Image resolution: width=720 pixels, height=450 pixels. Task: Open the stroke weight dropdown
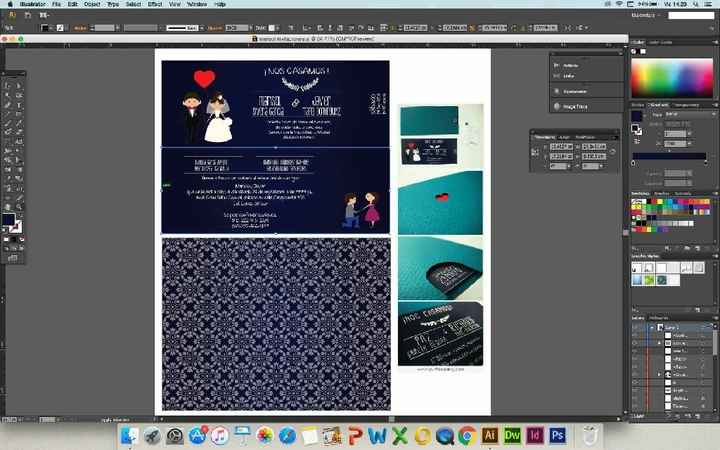pyautogui.click(x=118, y=28)
